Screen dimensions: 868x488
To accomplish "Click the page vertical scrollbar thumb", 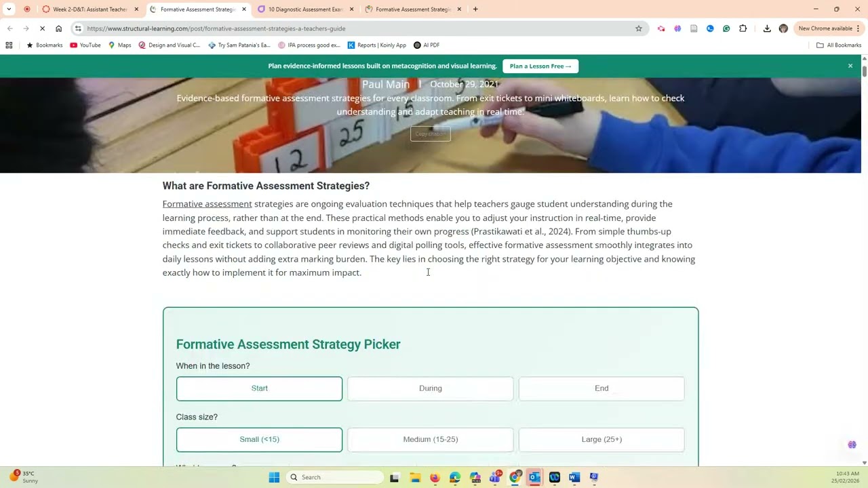I will [865, 71].
